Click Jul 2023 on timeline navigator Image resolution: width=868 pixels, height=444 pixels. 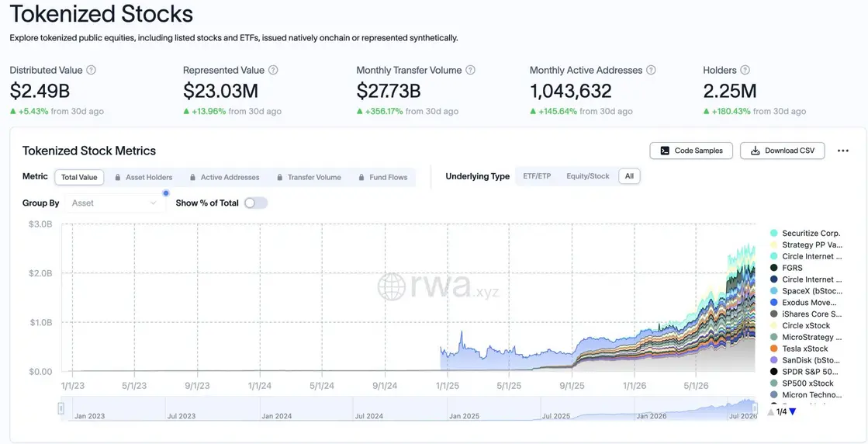click(x=181, y=416)
